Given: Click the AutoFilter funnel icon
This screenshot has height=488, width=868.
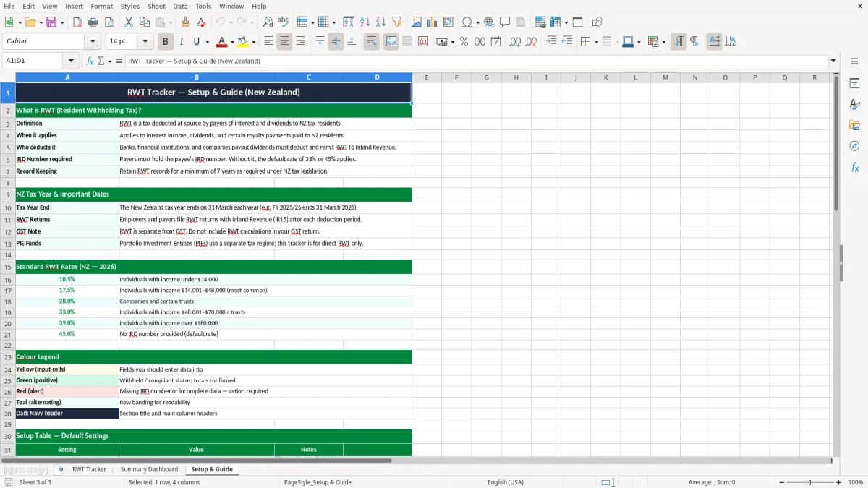Looking at the screenshot, I should [x=397, y=22].
